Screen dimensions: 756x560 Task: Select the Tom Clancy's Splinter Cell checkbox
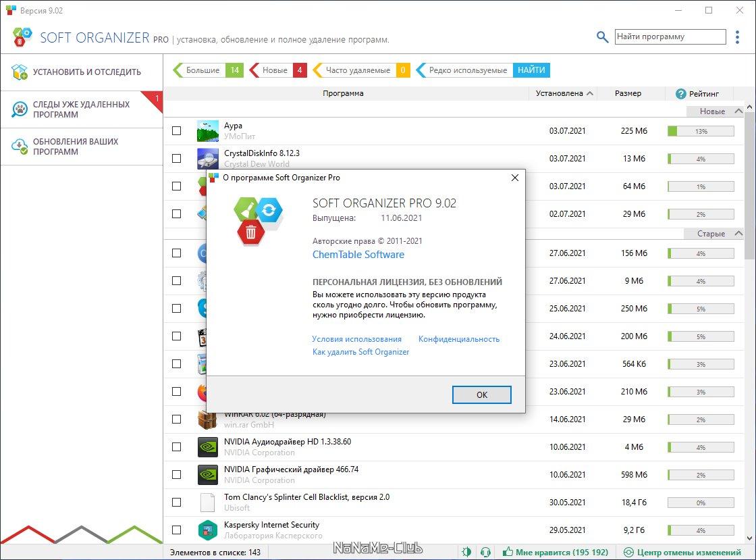coord(177,502)
